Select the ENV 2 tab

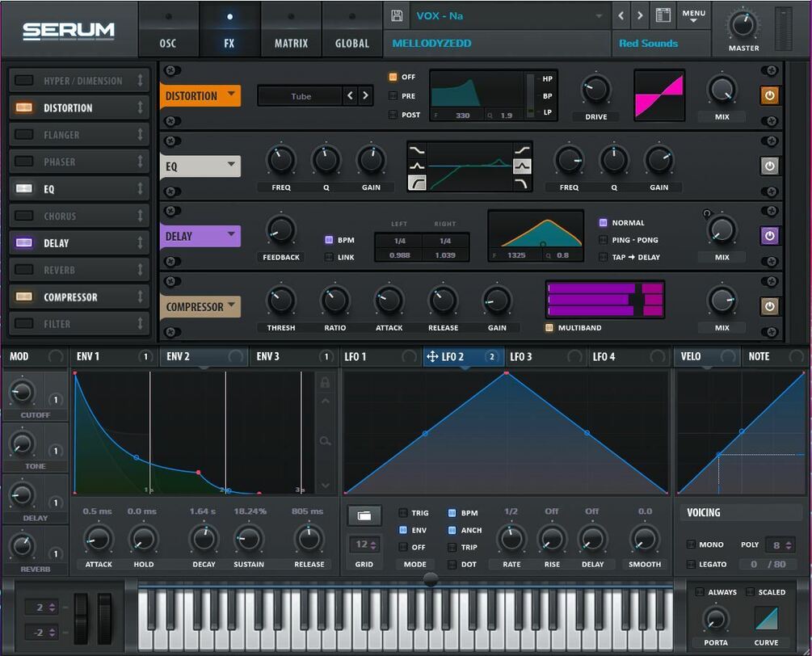(204, 356)
